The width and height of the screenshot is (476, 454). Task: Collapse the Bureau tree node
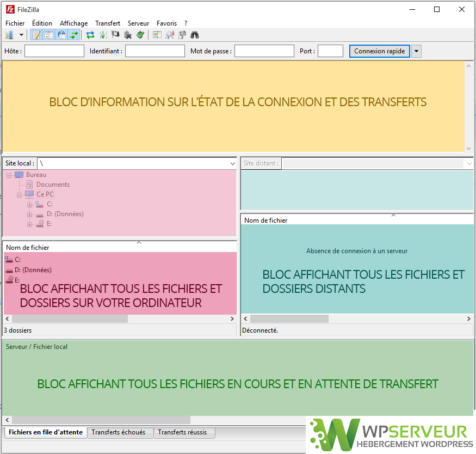pos(9,175)
